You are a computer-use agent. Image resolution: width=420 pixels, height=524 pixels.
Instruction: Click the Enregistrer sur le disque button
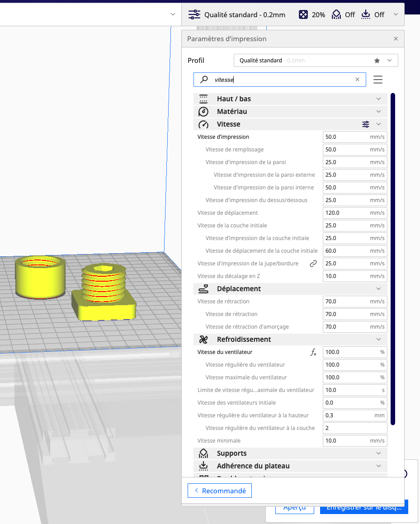pos(364,507)
